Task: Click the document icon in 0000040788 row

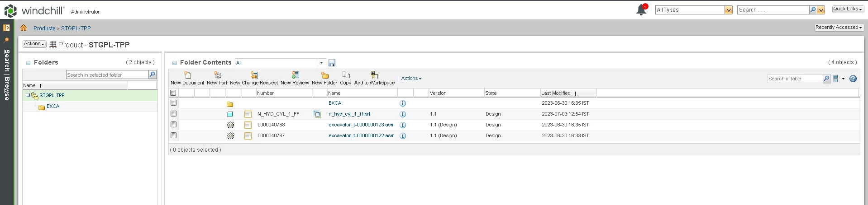Action: click(248, 125)
